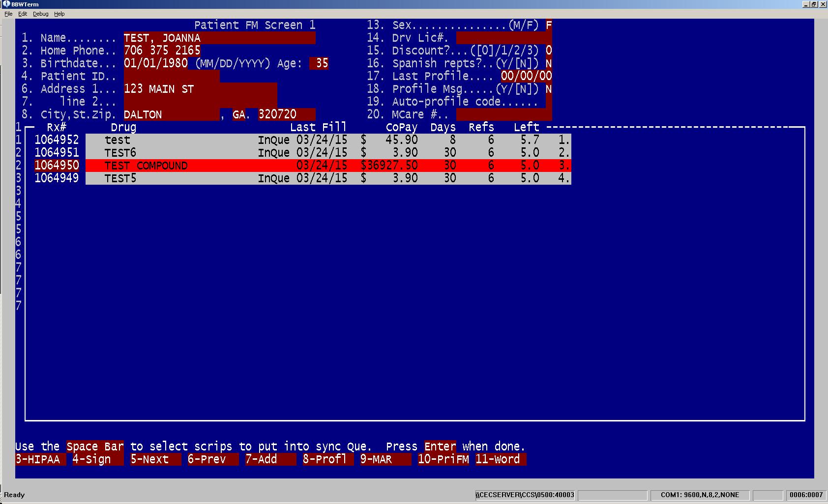Click drug name TEST COMPOUND
The width and height of the screenshot is (828, 504).
point(146,166)
